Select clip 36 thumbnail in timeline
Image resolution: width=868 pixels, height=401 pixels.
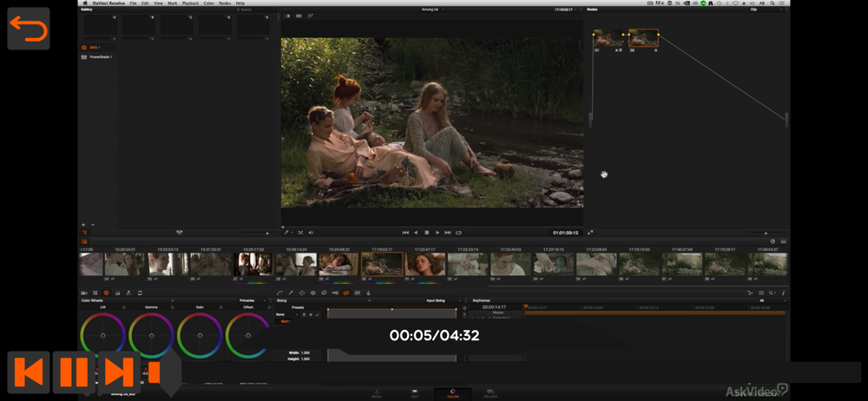(x=640, y=264)
